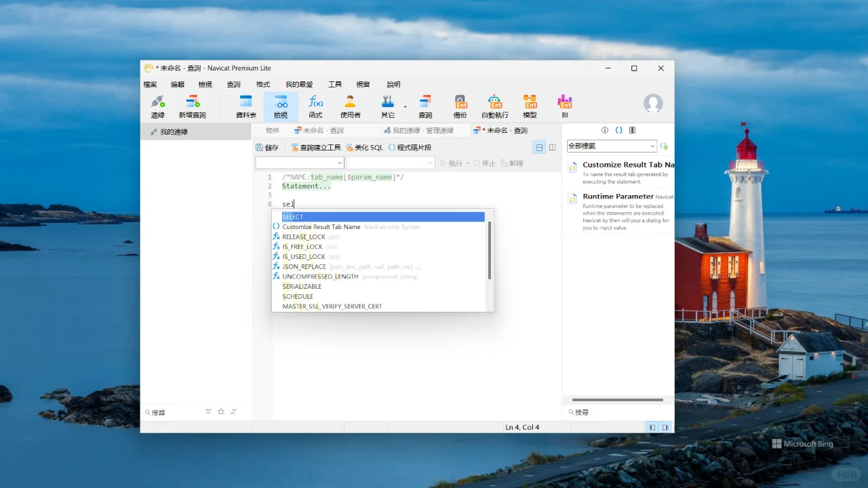Open the 工具 (Tools) menu

point(335,84)
